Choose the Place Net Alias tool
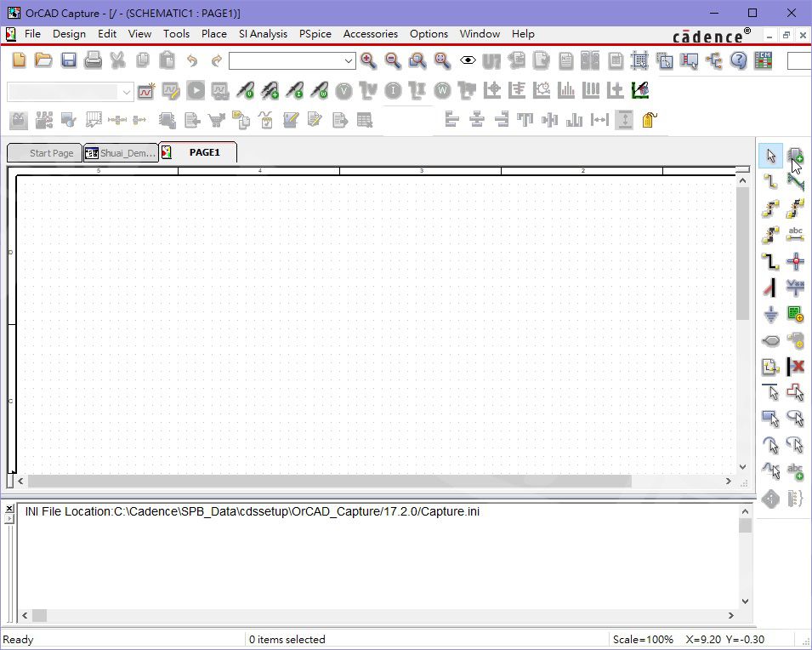This screenshot has width=812, height=650. click(x=796, y=234)
